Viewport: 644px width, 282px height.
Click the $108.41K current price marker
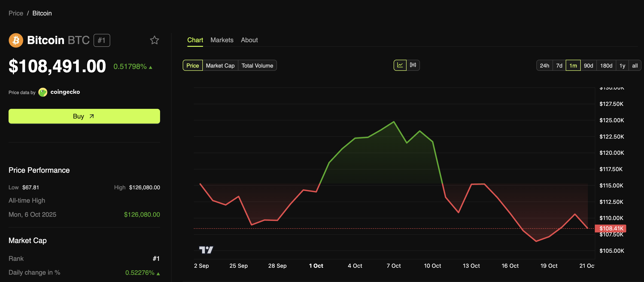coord(611,228)
